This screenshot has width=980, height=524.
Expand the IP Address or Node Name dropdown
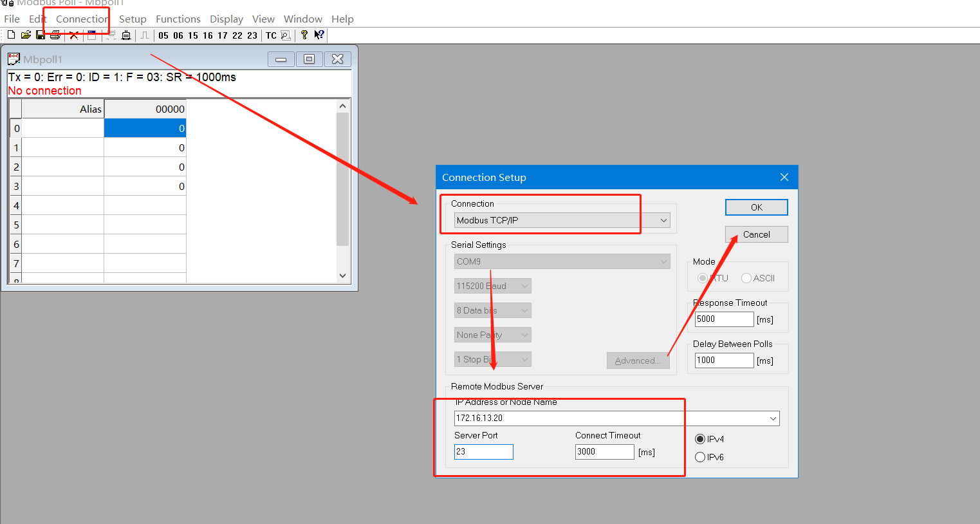pyautogui.click(x=773, y=418)
